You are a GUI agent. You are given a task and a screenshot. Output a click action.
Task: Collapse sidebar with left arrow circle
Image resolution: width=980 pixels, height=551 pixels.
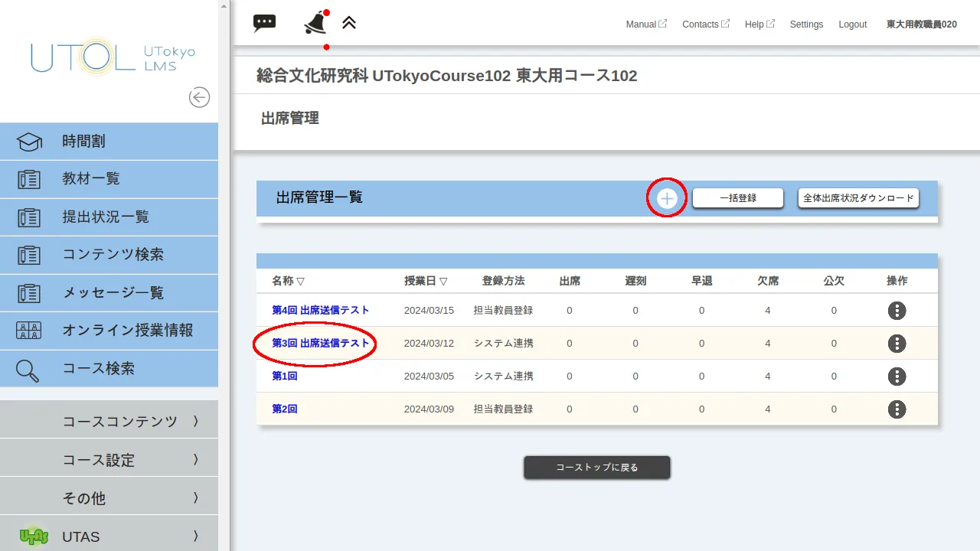(x=199, y=97)
